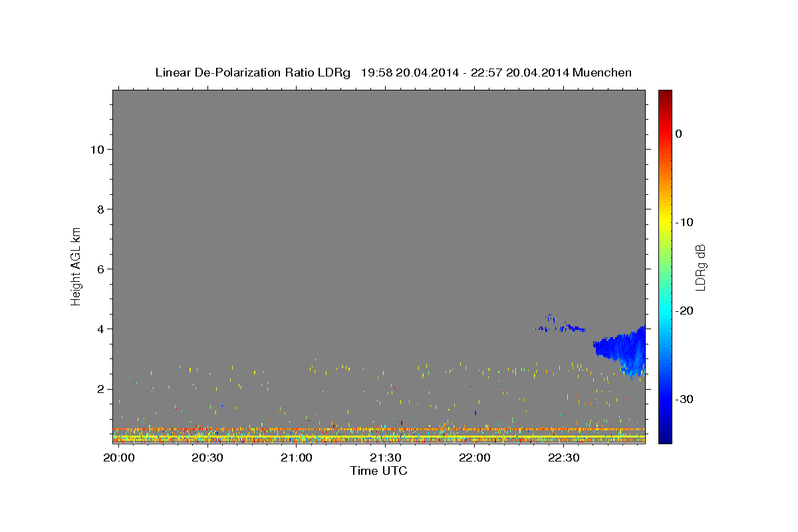The width and height of the screenshot is (798, 532).
Task: Click the color bar label '0'
Action: (679, 134)
